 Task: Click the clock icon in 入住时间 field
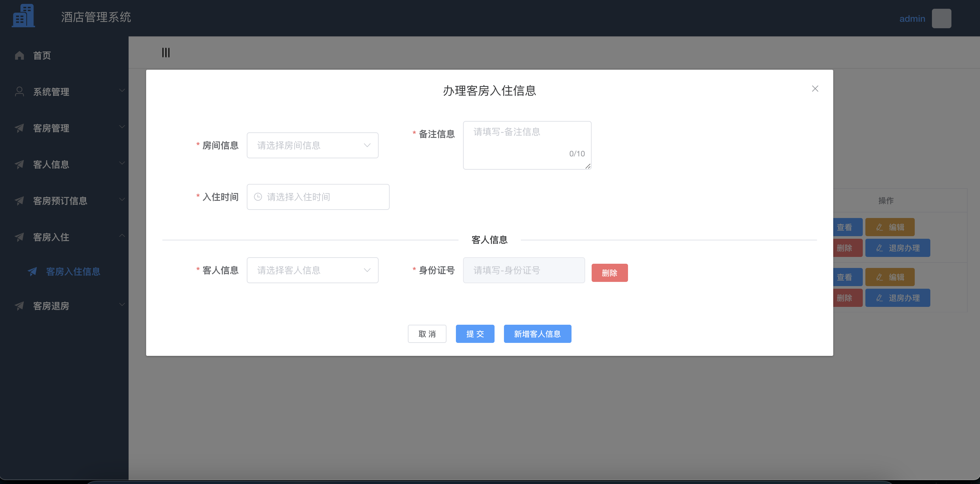pyautogui.click(x=258, y=197)
